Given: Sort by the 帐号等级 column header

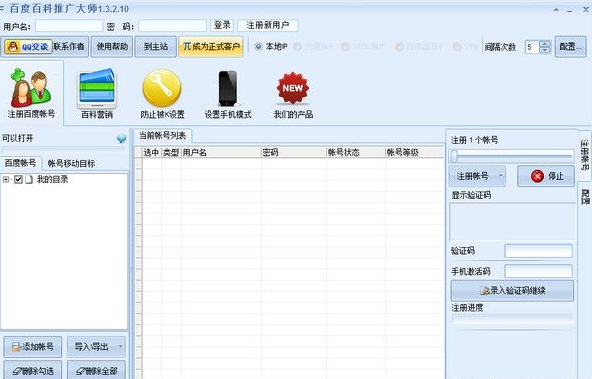Looking at the screenshot, I should (414, 153).
